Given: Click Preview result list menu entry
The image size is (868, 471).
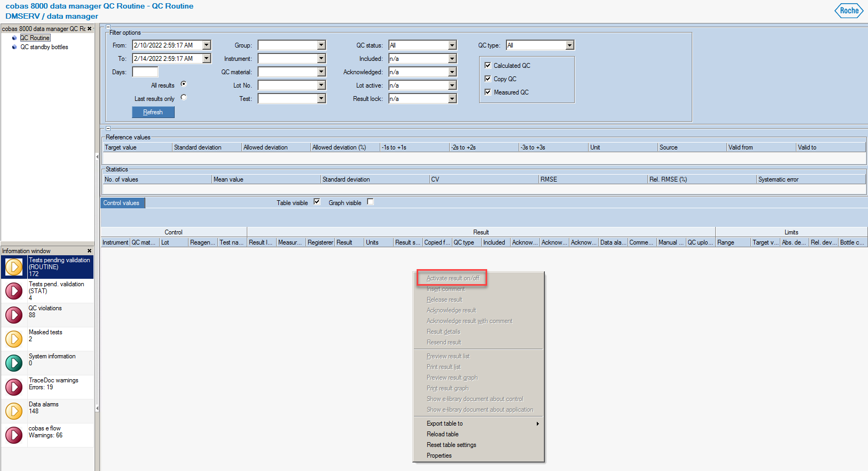Looking at the screenshot, I should pyautogui.click(x=479, y=356).
